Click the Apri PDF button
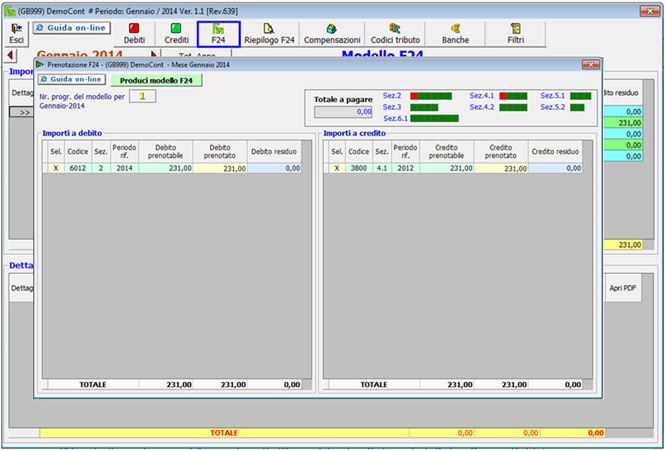The image size is (665, 451). click(622, 288)
